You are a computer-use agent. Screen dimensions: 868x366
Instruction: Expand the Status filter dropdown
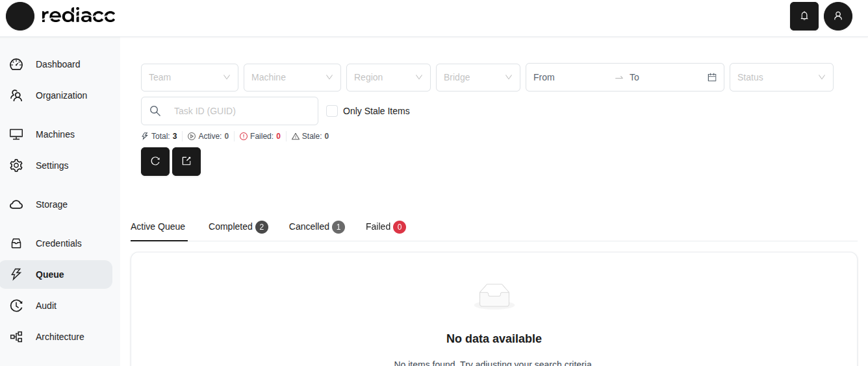point(781,77)
